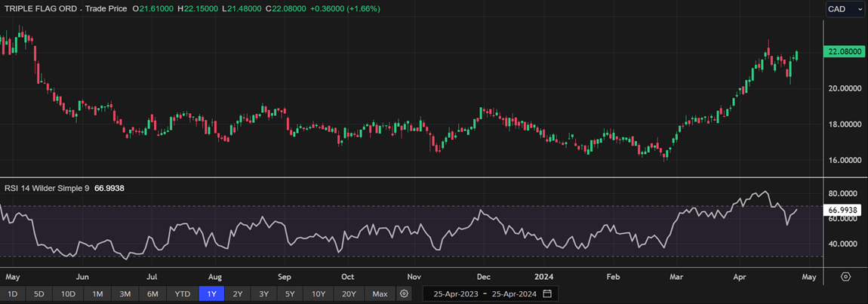Click the 66.9938 RSI axis value label

[x=843, y=210]
